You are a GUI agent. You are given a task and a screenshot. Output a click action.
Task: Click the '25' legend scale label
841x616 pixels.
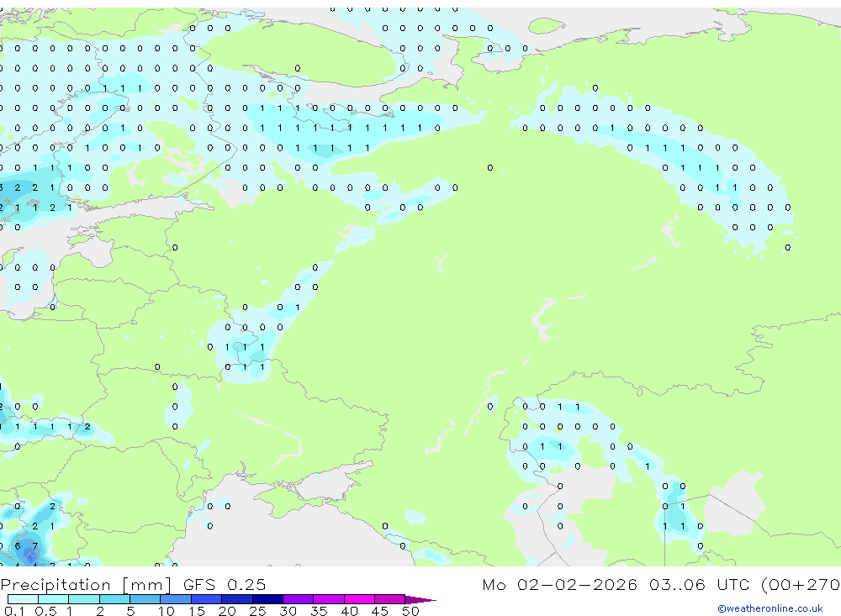257,611
